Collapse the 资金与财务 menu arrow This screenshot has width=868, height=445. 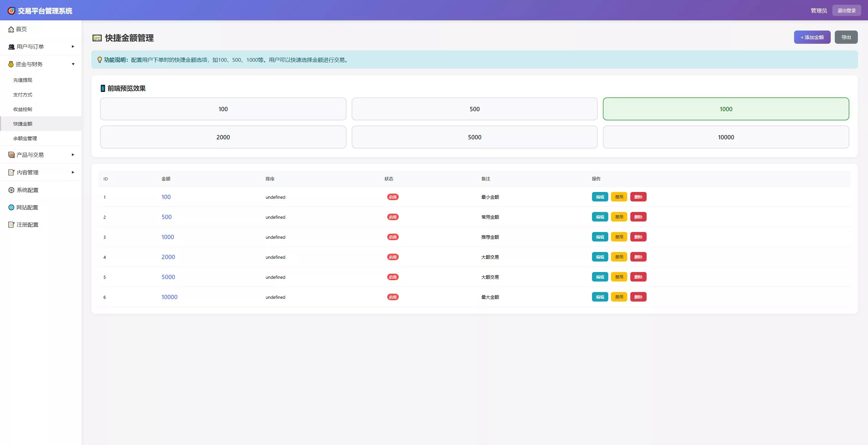click(73, 64)
